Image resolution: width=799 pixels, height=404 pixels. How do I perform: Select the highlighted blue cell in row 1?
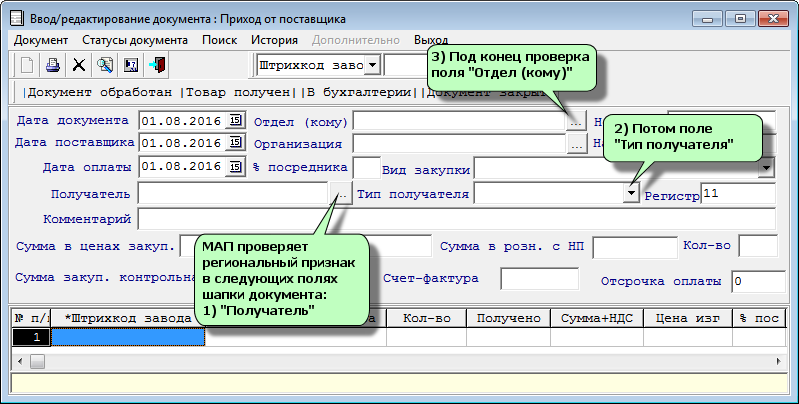[128, 337]
